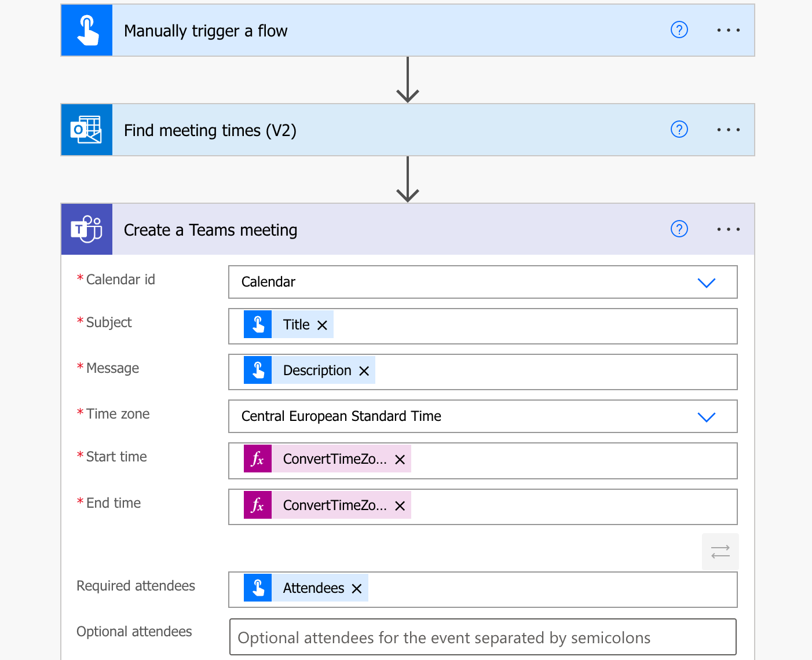Image resolution: width=812 pixels, height=660 pixels.
Task: Open help for Manually trigger a flow
Action: (x=679, y=30)
